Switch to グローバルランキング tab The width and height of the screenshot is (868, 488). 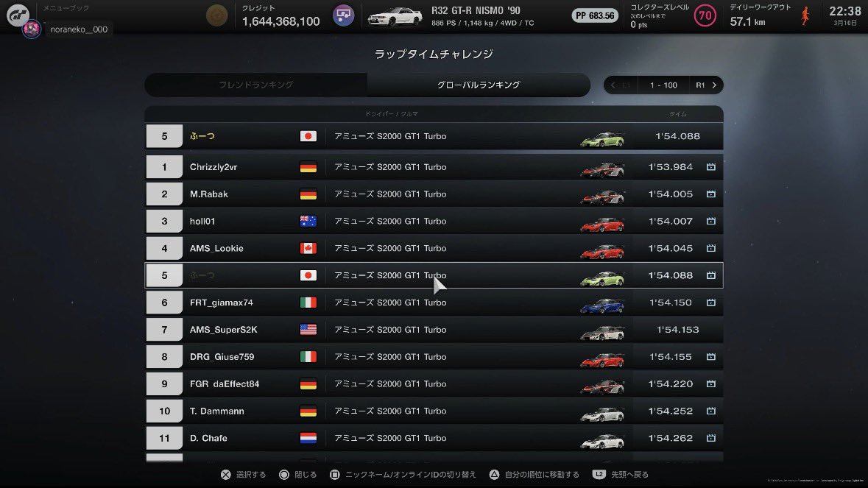479,85
